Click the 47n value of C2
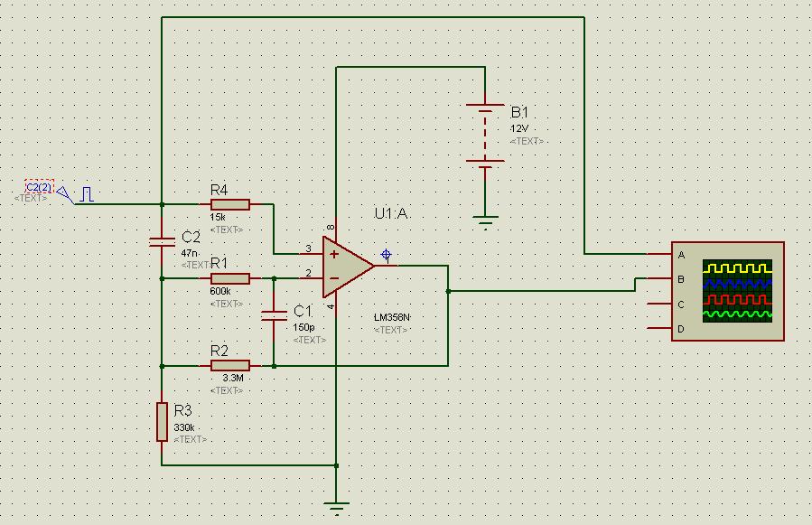The image size is (812, 525). 190,253
